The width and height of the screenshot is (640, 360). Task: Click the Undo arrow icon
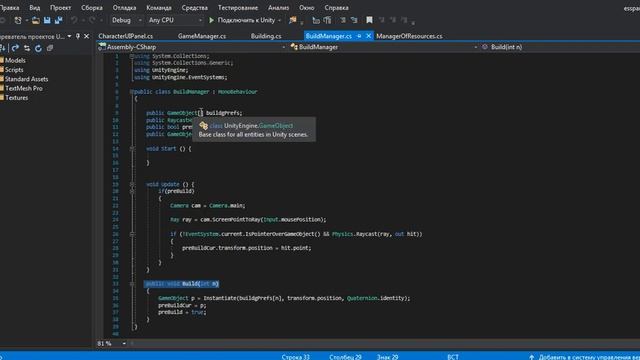point(74,20)
